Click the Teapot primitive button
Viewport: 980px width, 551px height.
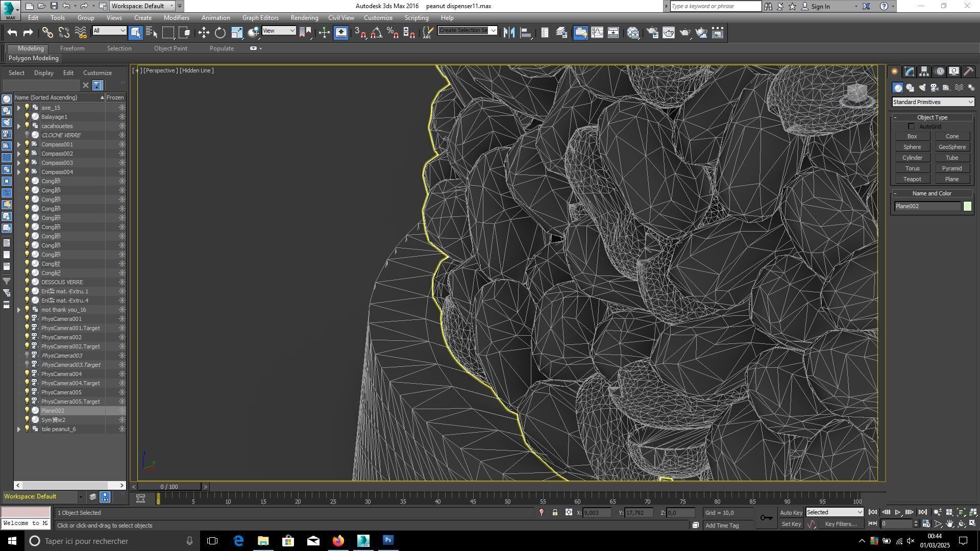click(912, 179)
